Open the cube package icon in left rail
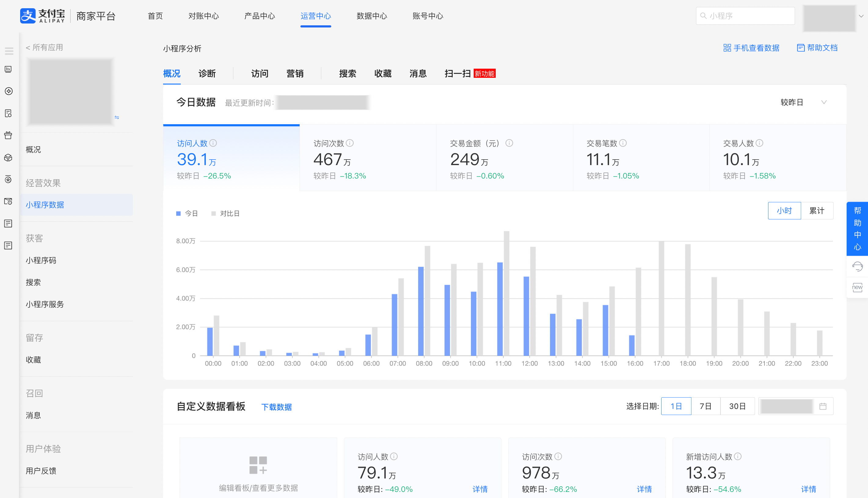868x498 pixels. pyautogui.click(x=9, y=157)
